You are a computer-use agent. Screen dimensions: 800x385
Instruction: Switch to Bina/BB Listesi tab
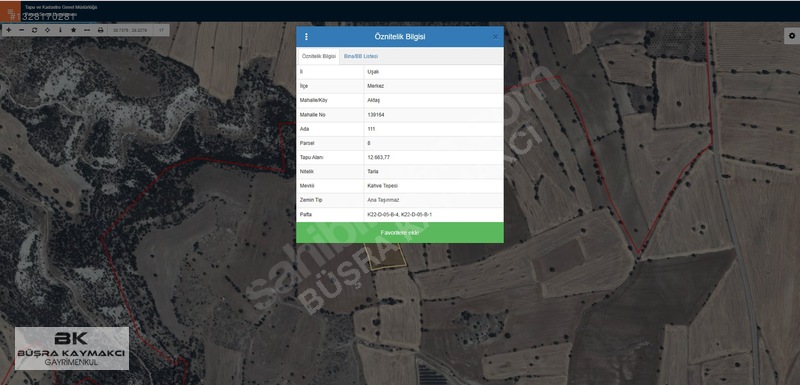pyautogui.click(x=361, y=56)
